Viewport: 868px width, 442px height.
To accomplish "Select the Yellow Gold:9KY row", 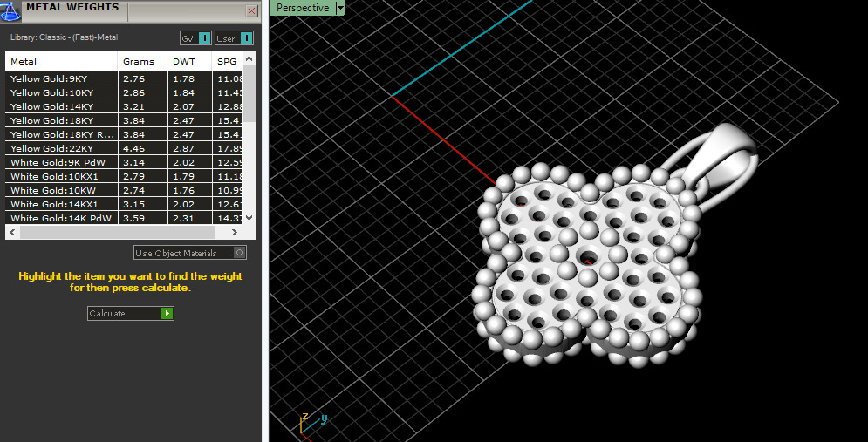I will (x=124, y=78).
